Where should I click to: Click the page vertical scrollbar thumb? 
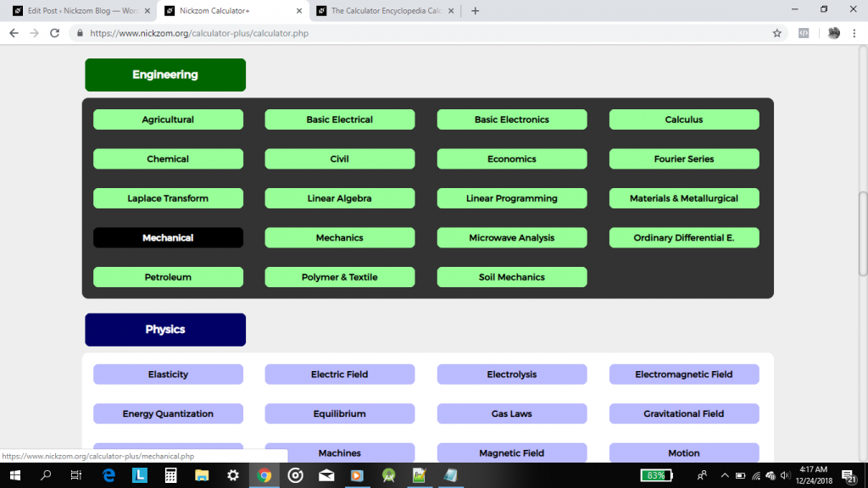863,234
